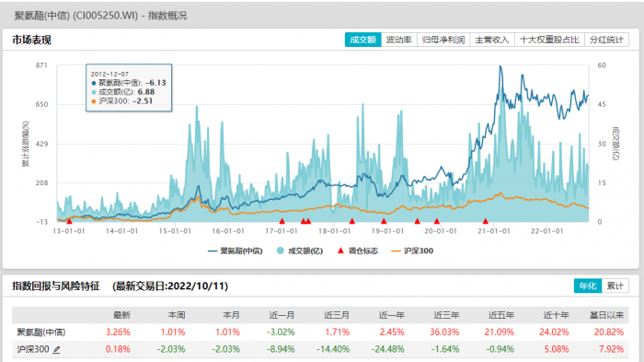Screen dimensions: 644x362
Task: Show the 分红统计 tab
Action: (606, 40)
